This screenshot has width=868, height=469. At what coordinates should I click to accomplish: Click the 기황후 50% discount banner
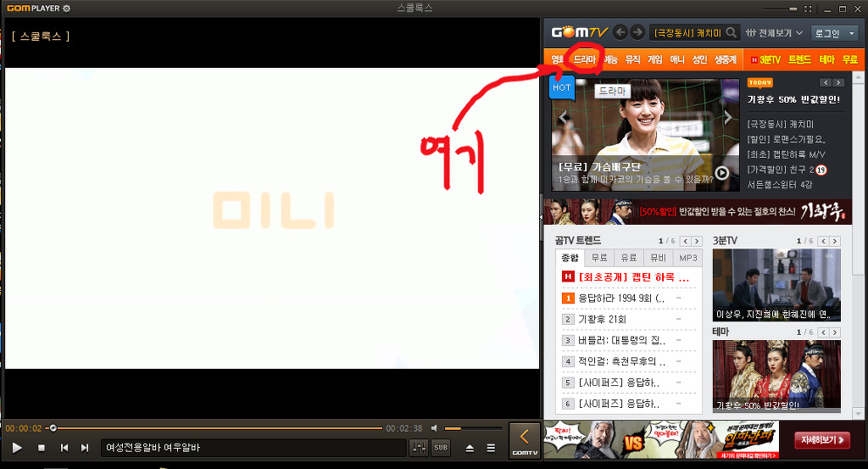tap(698, 211)
